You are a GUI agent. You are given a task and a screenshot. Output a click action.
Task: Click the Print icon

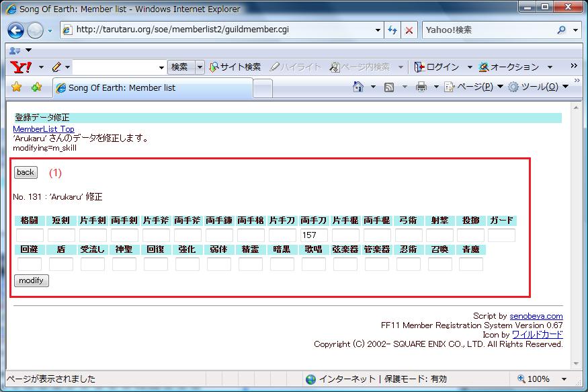421,87
